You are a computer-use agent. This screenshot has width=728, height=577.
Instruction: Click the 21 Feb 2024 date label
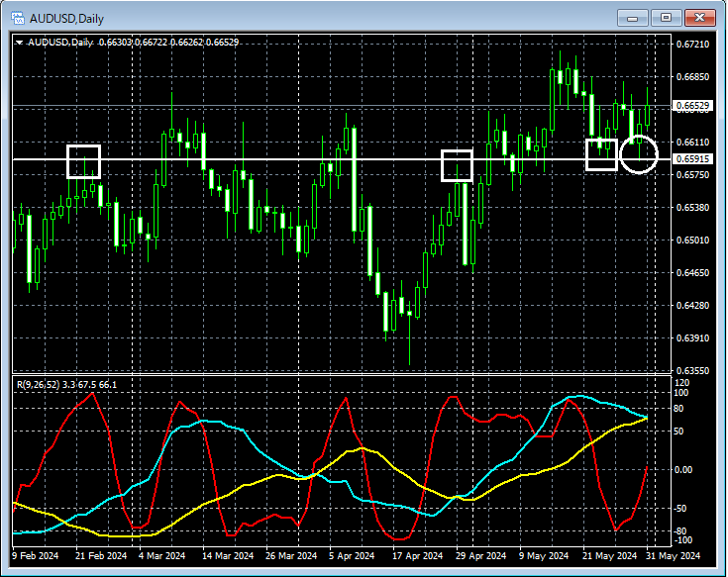point(101,555)
